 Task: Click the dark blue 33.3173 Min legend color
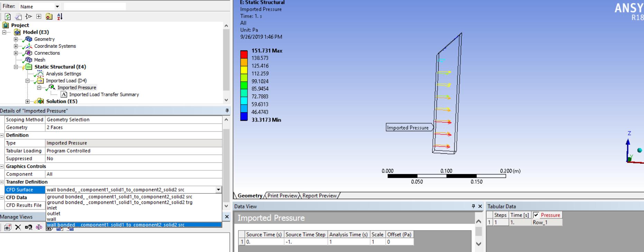click(244, 117)
